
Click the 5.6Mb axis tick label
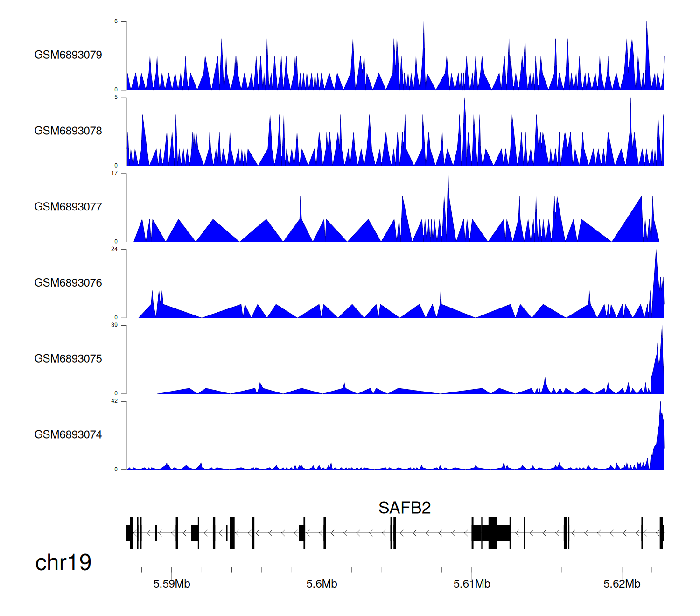[322, 584]
